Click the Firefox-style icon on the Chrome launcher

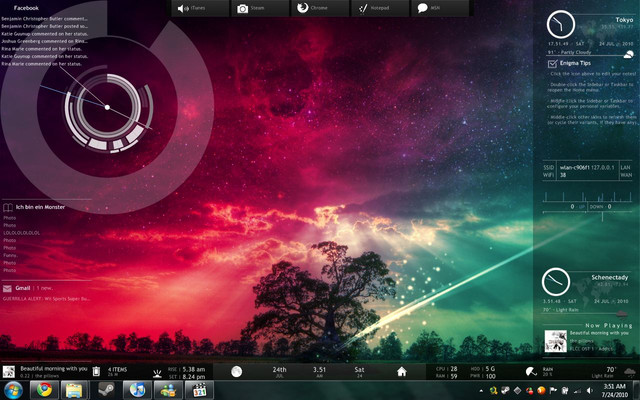[302, 8]
